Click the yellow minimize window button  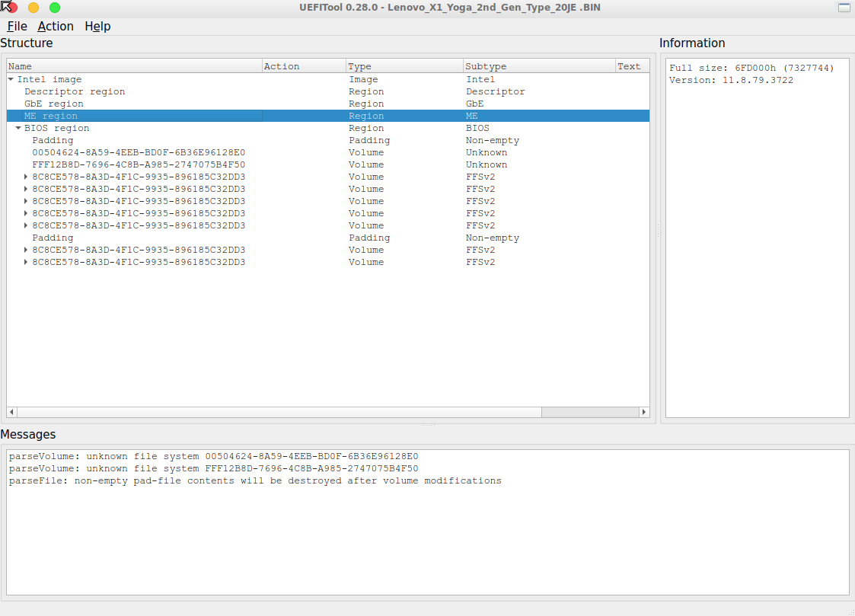[x=33, y=8]
